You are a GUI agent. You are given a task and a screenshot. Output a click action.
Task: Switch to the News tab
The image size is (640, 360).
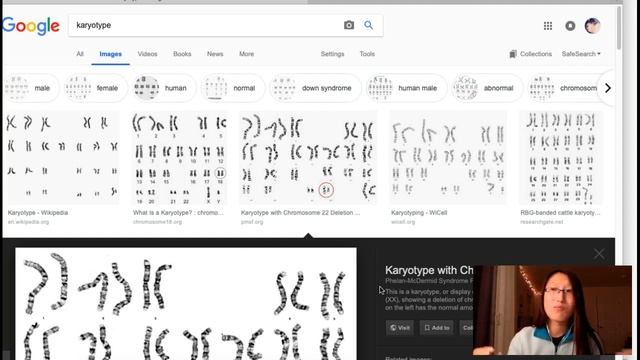[215, 54]
